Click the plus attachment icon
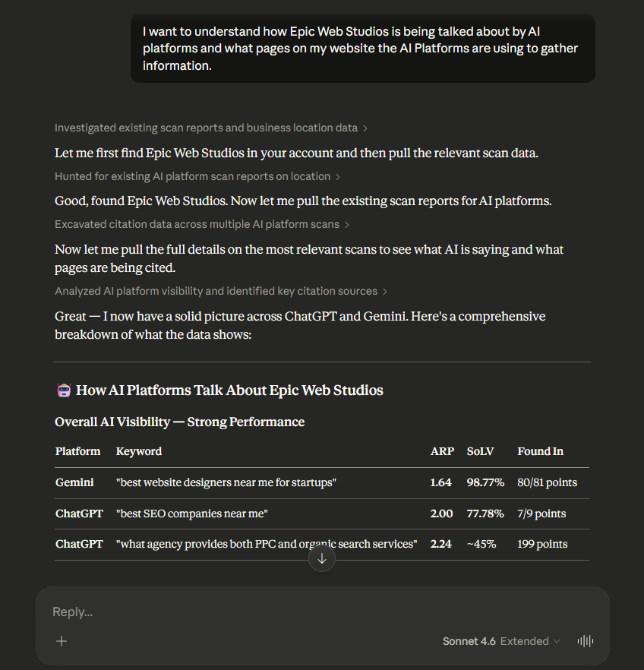 [62, 641]
